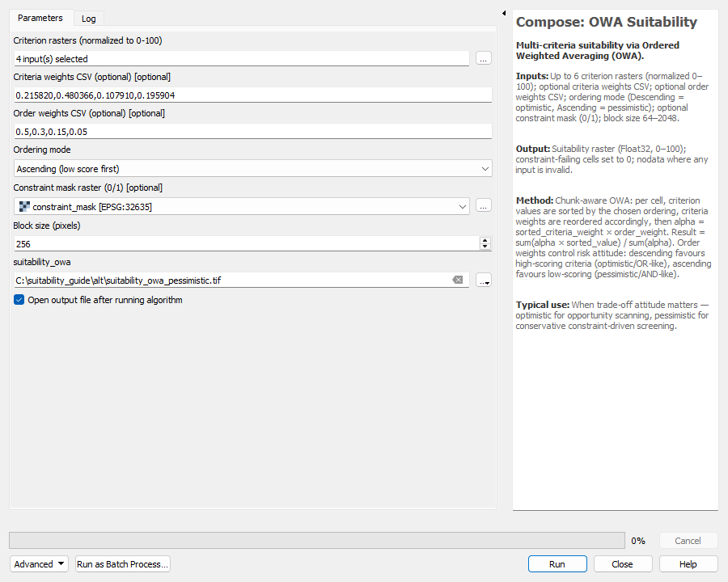The height and width of the screenshot is (582, 728).
Task: Click the constraint_mask raster layer icon
Action: (x=24, y=207)
